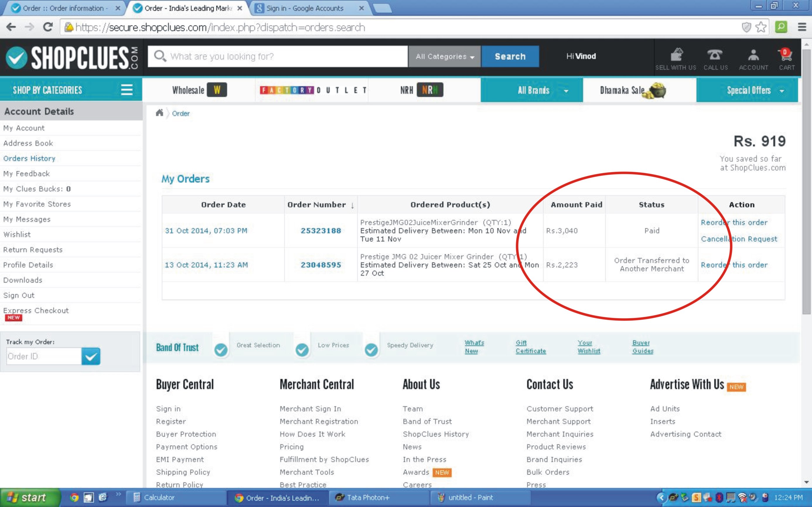Image resolution: width=812 pixels, height=507 pixels.
Task: Click the Buyer Guides link
Action: click(643, 347)
